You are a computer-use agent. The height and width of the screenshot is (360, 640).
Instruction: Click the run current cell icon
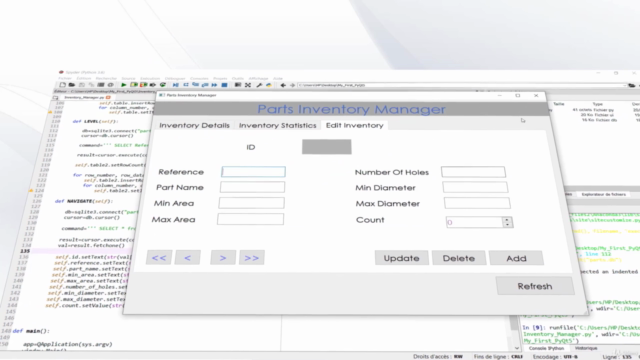coord(133,85)
